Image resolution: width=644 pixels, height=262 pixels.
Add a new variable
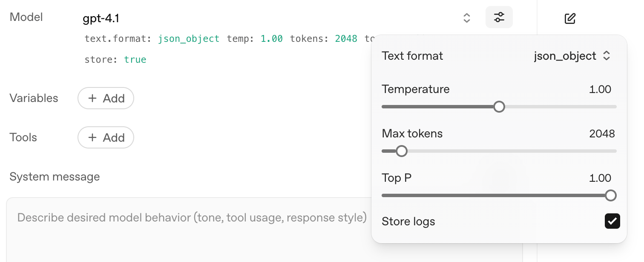(106, 98)
